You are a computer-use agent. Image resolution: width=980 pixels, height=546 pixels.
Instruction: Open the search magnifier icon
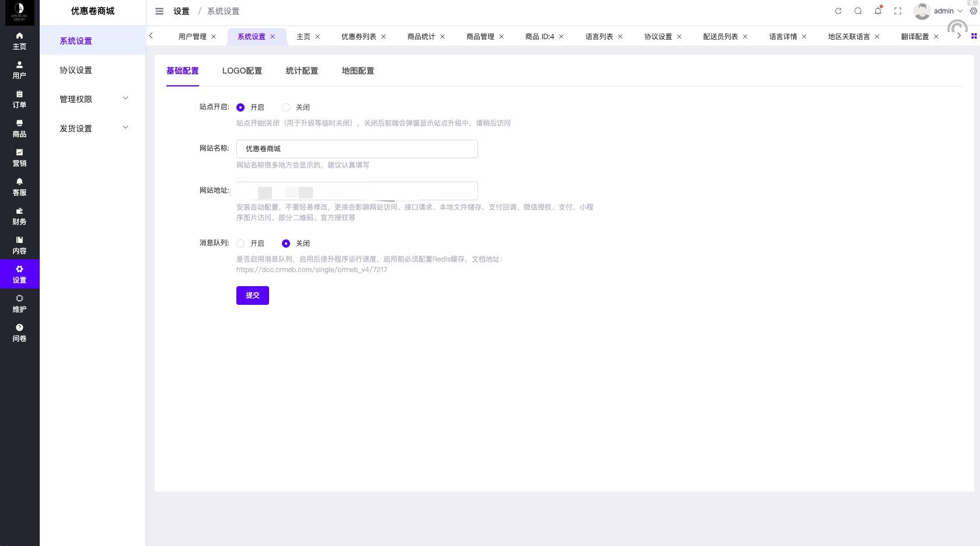coord(858,11)
